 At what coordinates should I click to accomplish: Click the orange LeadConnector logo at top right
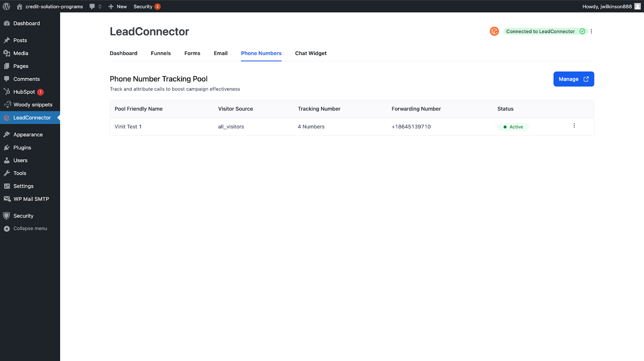click(494, 31)
